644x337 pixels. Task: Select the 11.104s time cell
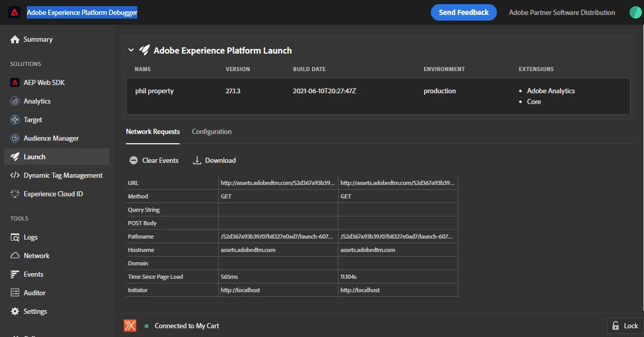coord(398,277)
